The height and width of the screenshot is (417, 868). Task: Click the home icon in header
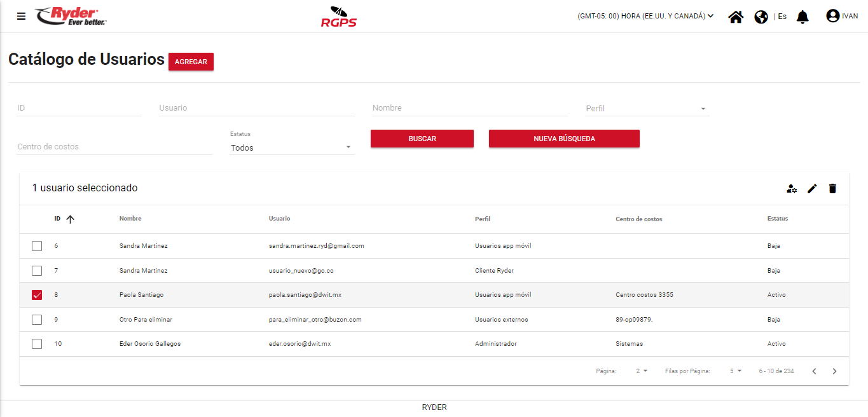(x=736, y=17)
